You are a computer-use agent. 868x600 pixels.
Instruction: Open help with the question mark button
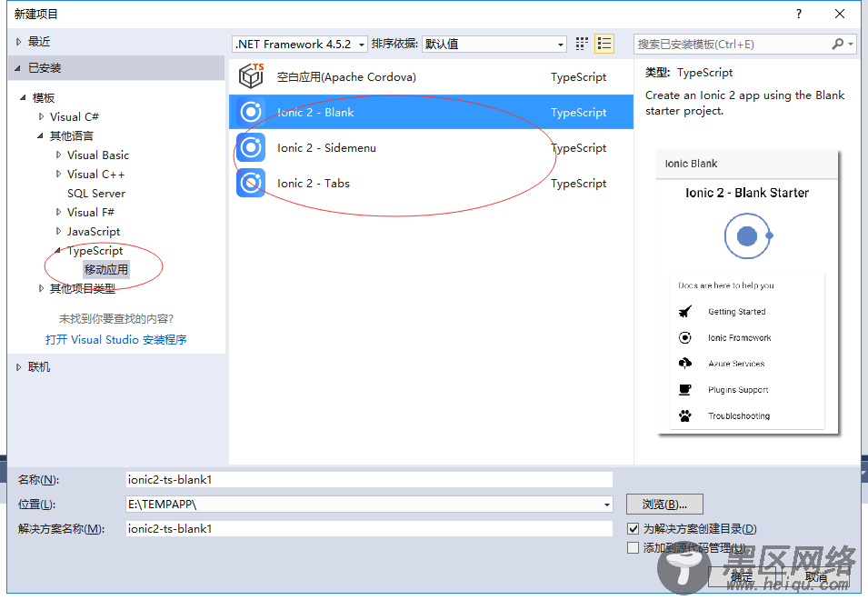(798, 14)
